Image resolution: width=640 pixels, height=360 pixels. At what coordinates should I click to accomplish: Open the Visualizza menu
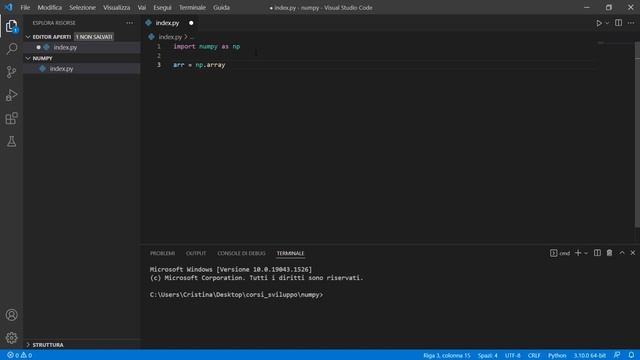point(116,7)
